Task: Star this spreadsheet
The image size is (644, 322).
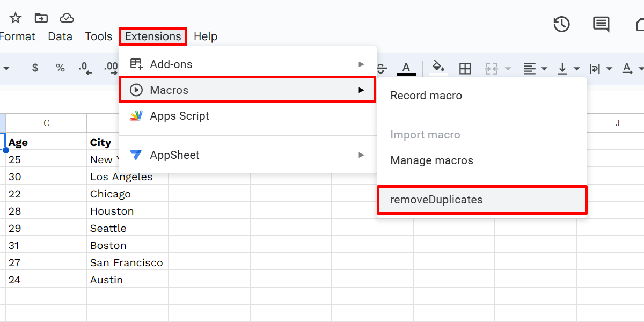Action: pyautogui.click(x=14, y=18)
